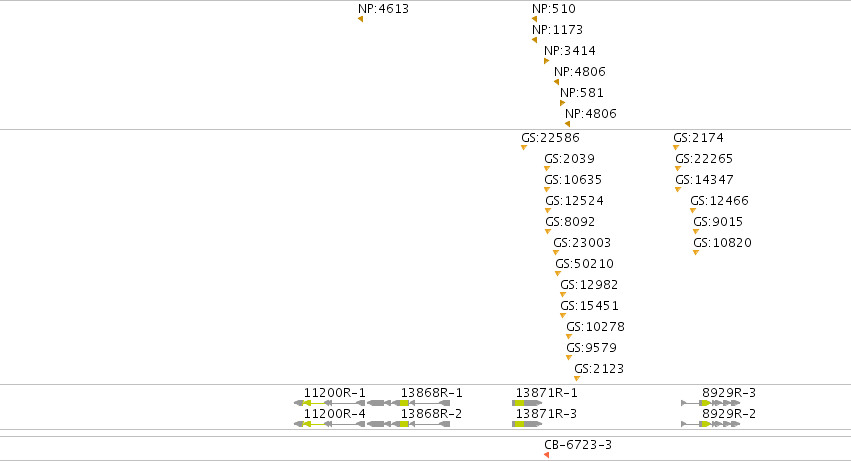Click the GS:2174 triangle marker
The width and height of the screenshot is (851, 461).
(x=676, y=148)
